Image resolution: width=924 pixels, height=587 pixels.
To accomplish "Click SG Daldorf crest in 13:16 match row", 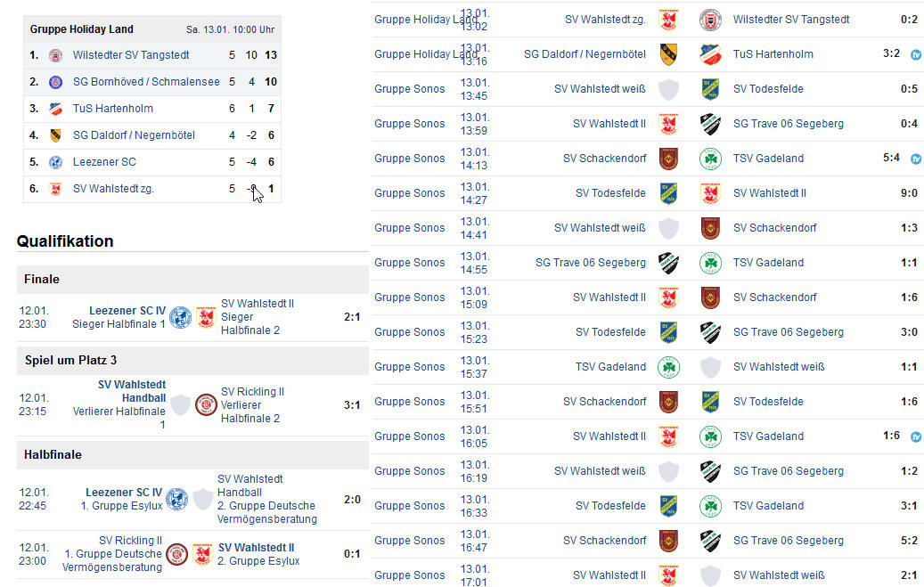I will point(668,54).
